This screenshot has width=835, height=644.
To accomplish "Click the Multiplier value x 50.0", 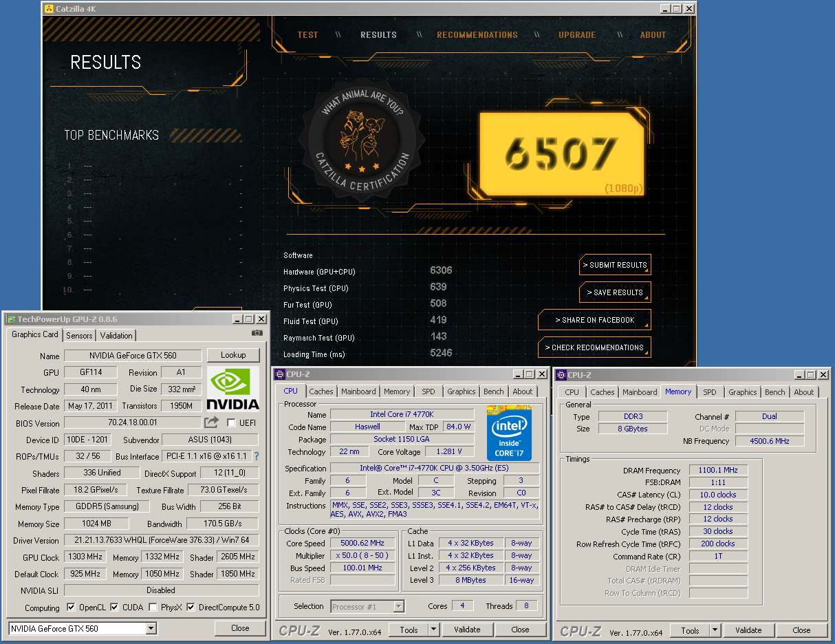I will click(x=363, y=555).
